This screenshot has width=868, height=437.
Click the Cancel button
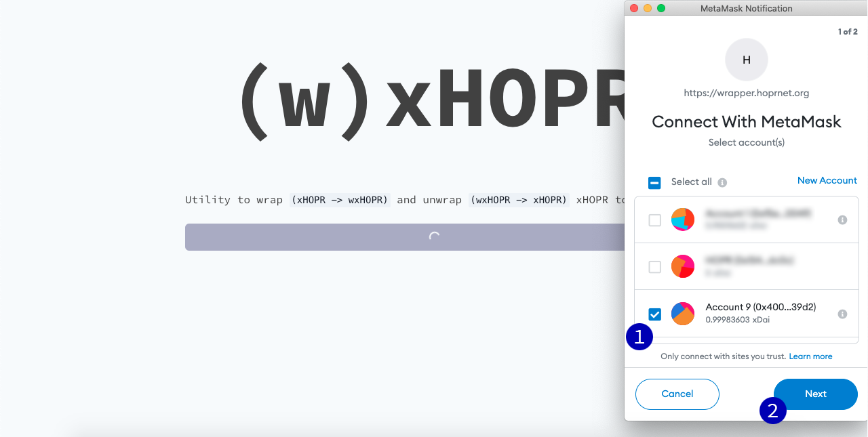pos(677,394)
